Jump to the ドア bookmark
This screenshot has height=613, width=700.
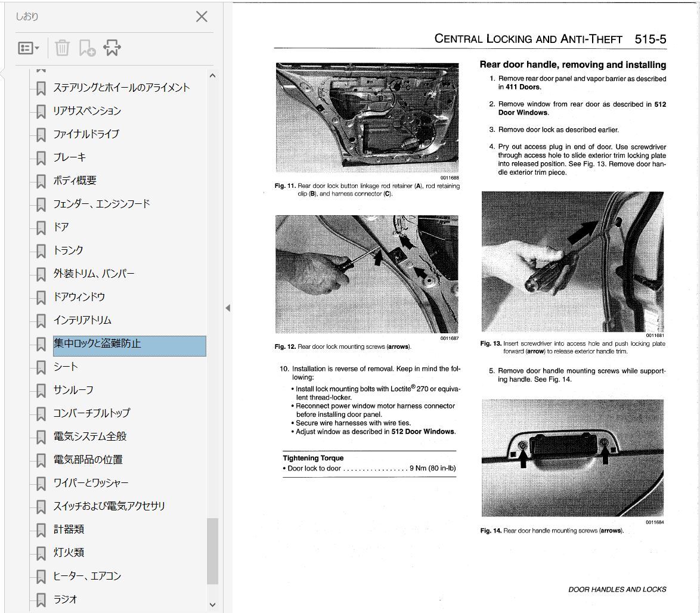(x=61, y=227)
